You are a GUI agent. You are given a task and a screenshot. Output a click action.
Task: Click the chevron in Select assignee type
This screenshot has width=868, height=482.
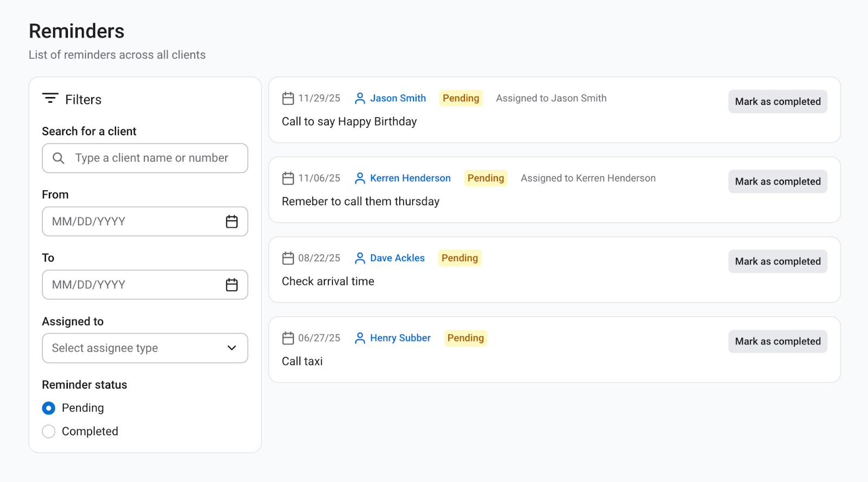tap(232, 348)
